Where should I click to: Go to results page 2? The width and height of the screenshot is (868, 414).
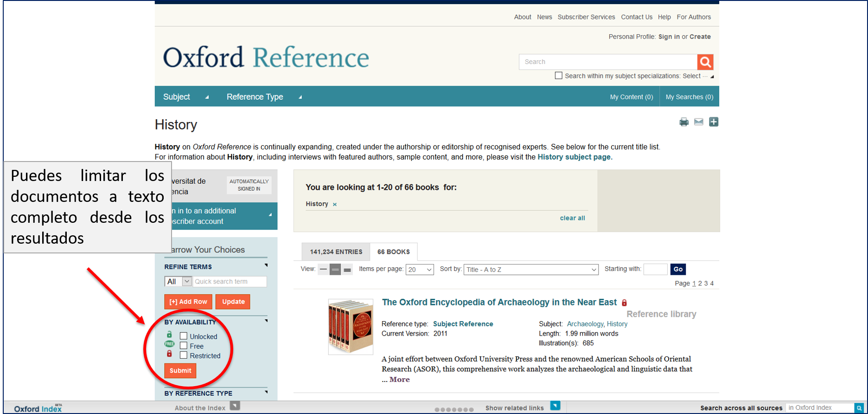point(700,284)
